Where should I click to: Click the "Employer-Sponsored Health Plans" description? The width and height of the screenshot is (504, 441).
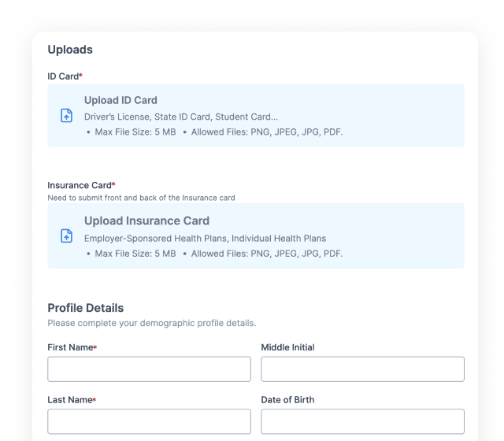[205, 238]
